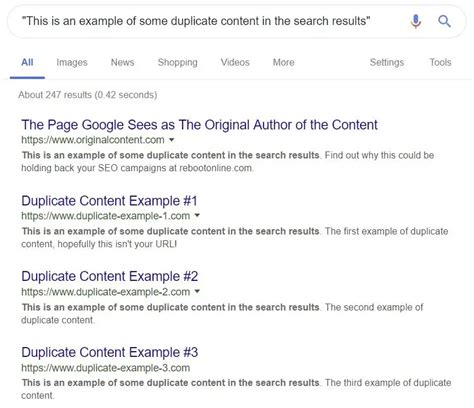Click the microphone voice search icon
Image resolution: width=474 pixels, height=408 pixels.
coord(415,22)
